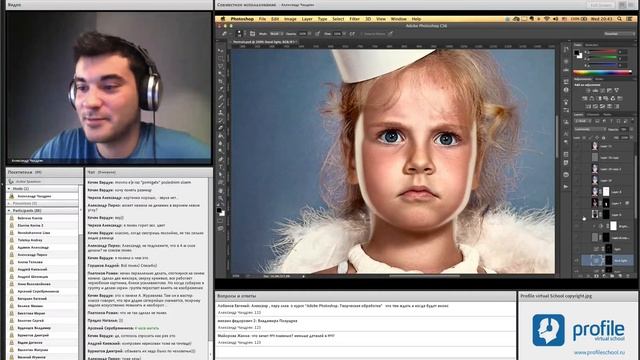Open the Essentials workspace dropdown
The height and width of the screenshot is (360, 640).
click(620, 33)
